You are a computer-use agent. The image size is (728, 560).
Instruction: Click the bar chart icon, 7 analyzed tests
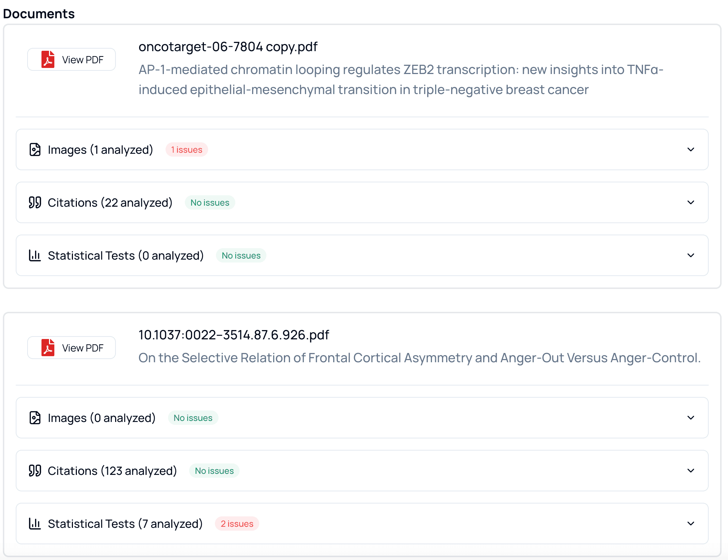(35, 524)
